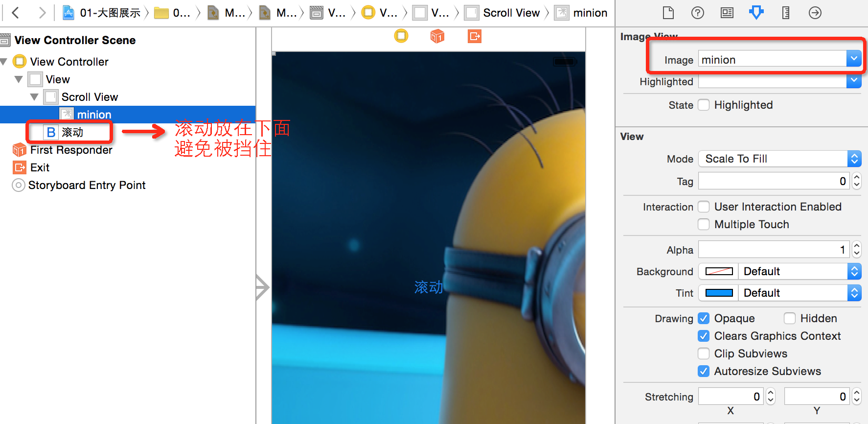Click the minion breadcrumb in jump bar
Viewport: 868px width, 424px height.
point(581,13)
